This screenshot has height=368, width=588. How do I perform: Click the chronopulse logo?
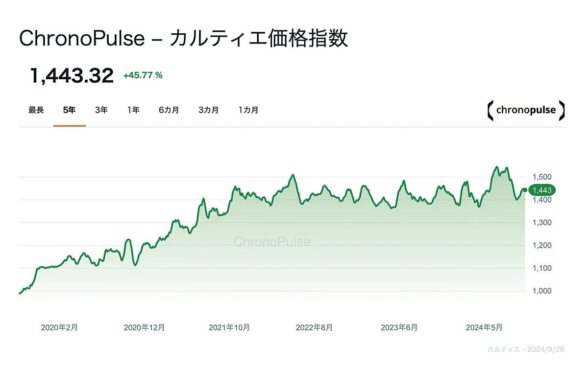[525, 110]
